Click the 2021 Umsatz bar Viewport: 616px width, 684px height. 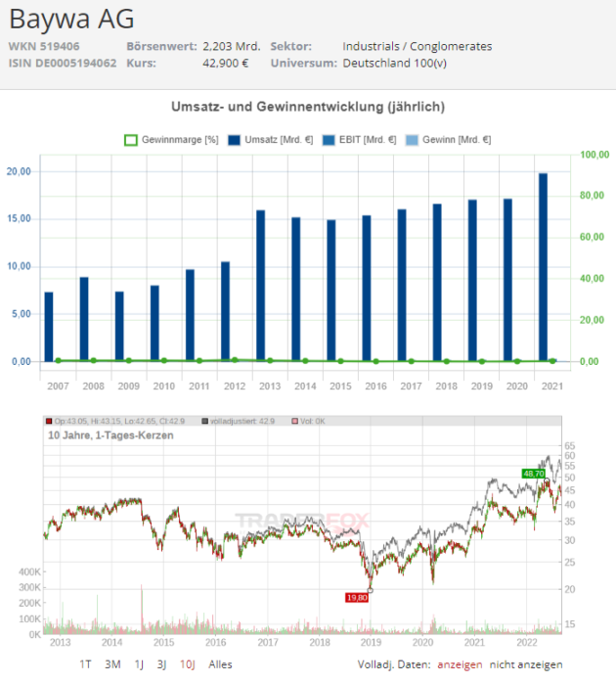[x=543, y=267]
